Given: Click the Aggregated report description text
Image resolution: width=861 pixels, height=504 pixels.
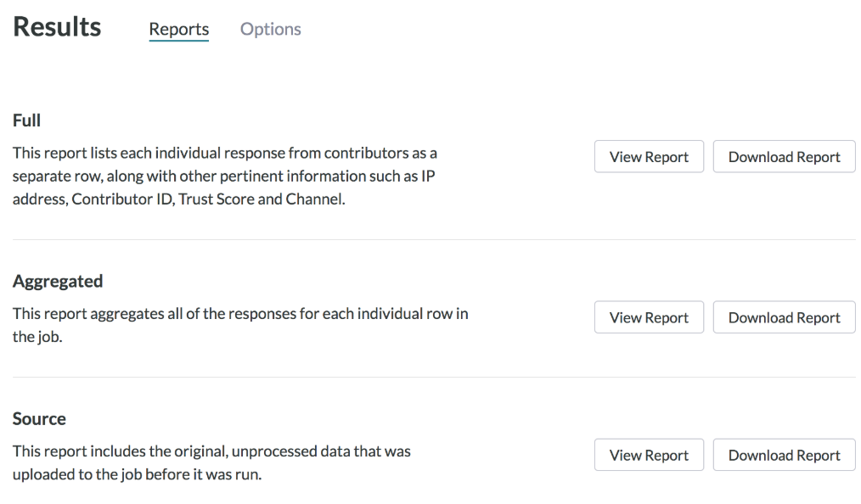Looking at the screenshot, I should pyautogui.click(x=240, y=325).
